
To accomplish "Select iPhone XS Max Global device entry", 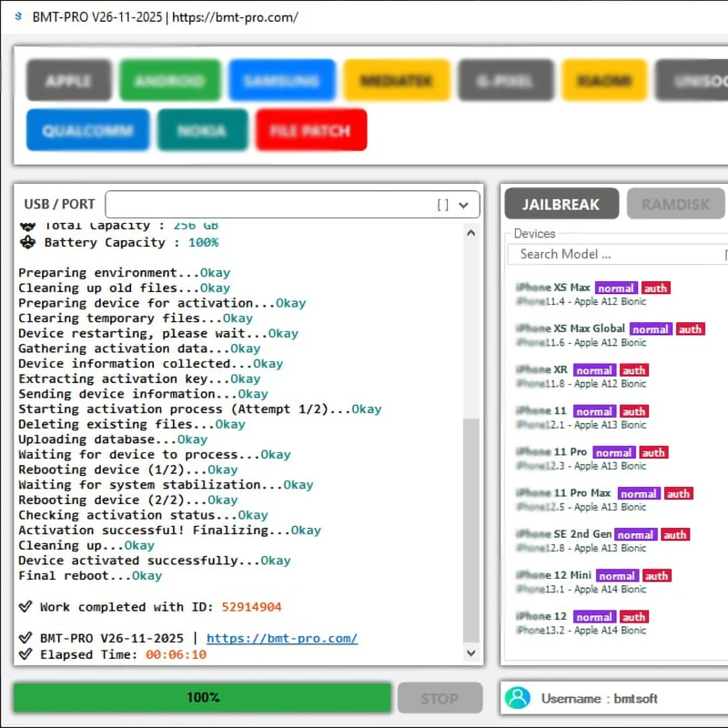I will click(x=610, y=335).
